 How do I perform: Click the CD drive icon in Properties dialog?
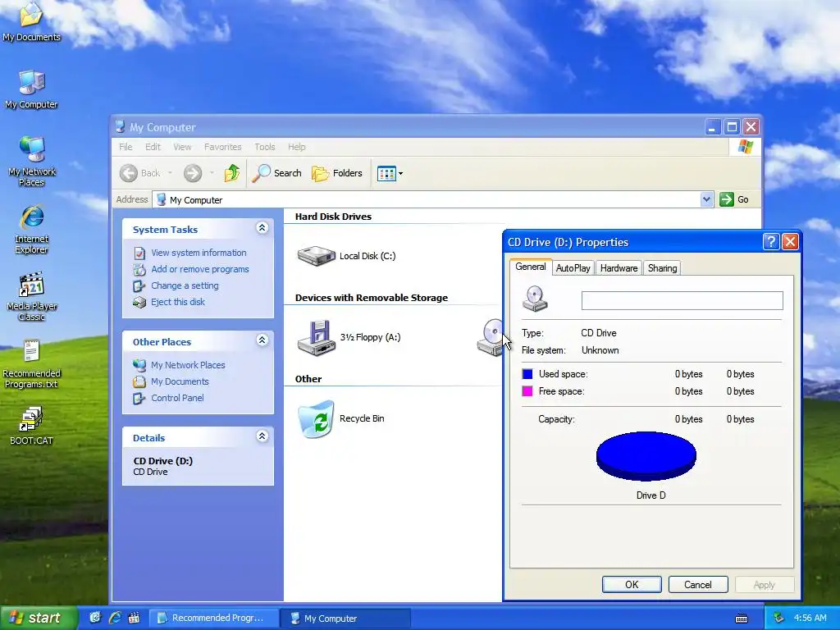[535, 299]
